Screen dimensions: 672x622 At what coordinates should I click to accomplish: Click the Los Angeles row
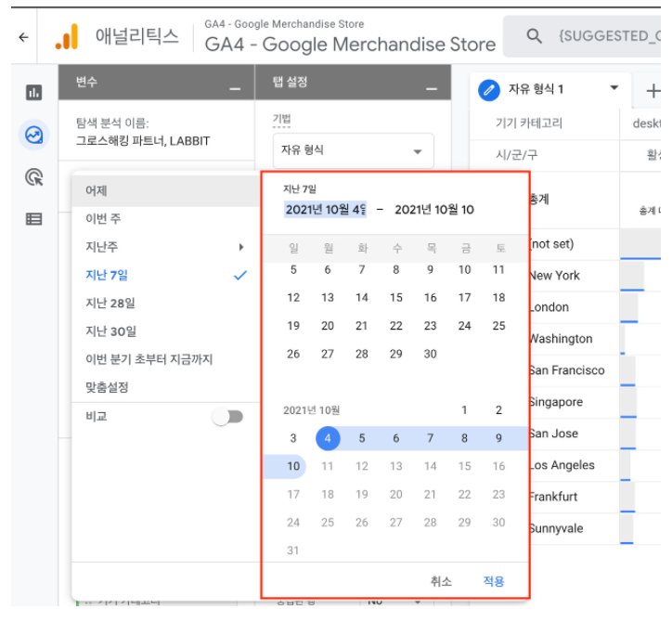tap(595, 465)
